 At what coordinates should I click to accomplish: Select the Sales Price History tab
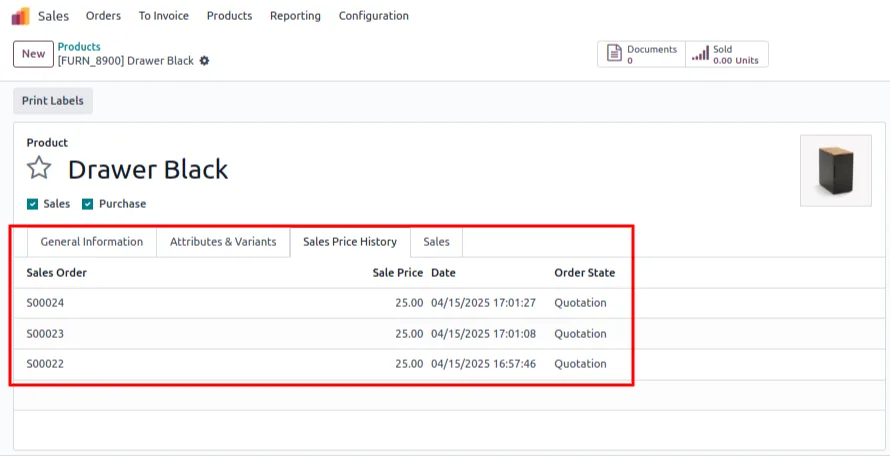(x=350, y=242)
